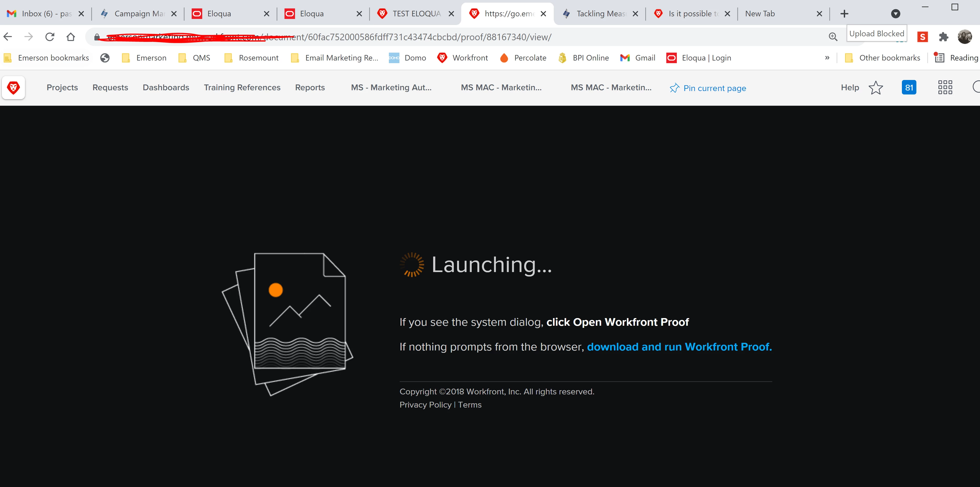Expand hidden bookmarks with double chevron
The height and width of the screenshot is (487, 980).
[x=827, y=58]
